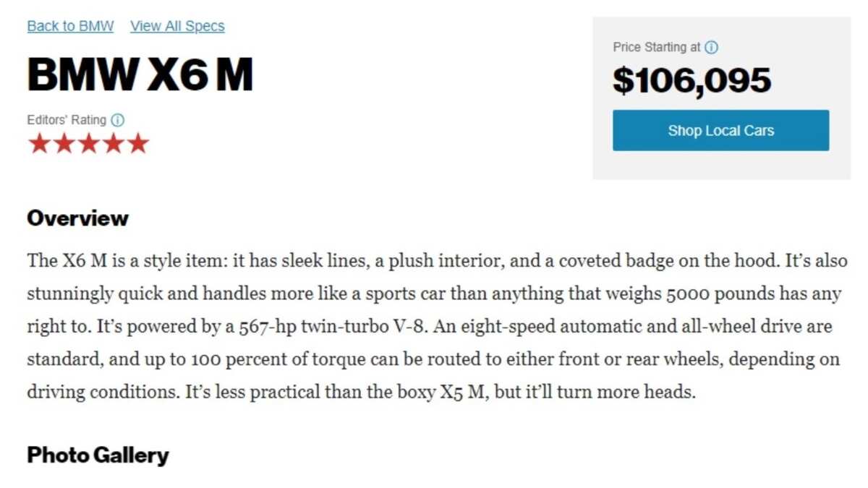Select the fourth red rating star

point(113,144)
